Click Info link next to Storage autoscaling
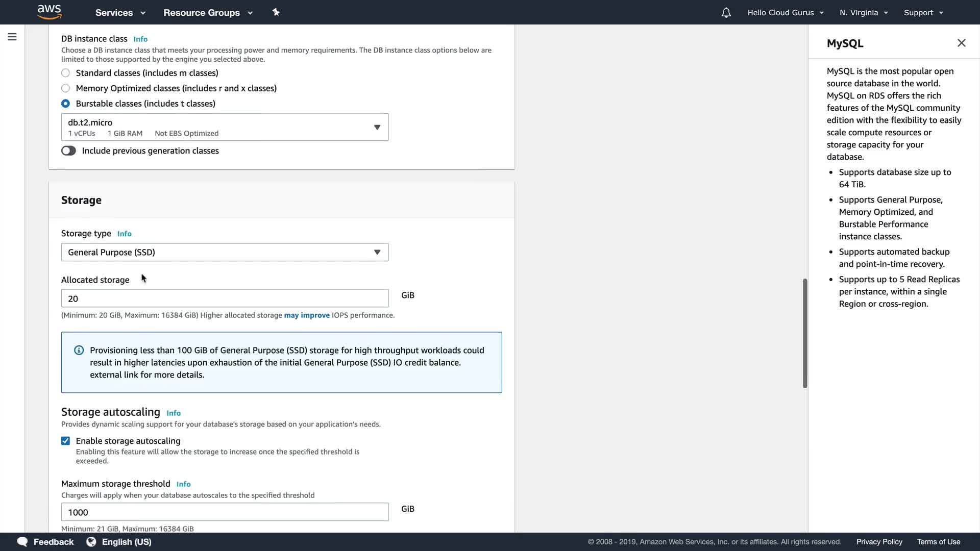Screen dimensions: 980x551 (x=174, y=413)
